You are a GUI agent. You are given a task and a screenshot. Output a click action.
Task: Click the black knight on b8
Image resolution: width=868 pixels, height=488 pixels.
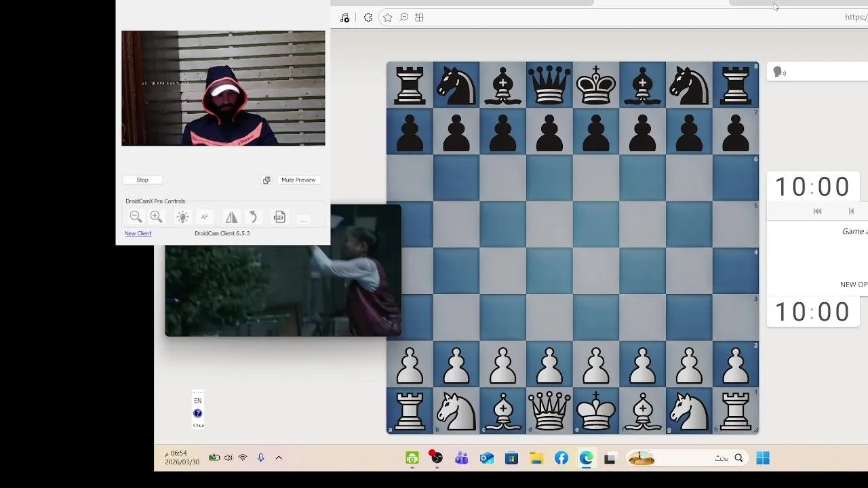coord(456,85)
